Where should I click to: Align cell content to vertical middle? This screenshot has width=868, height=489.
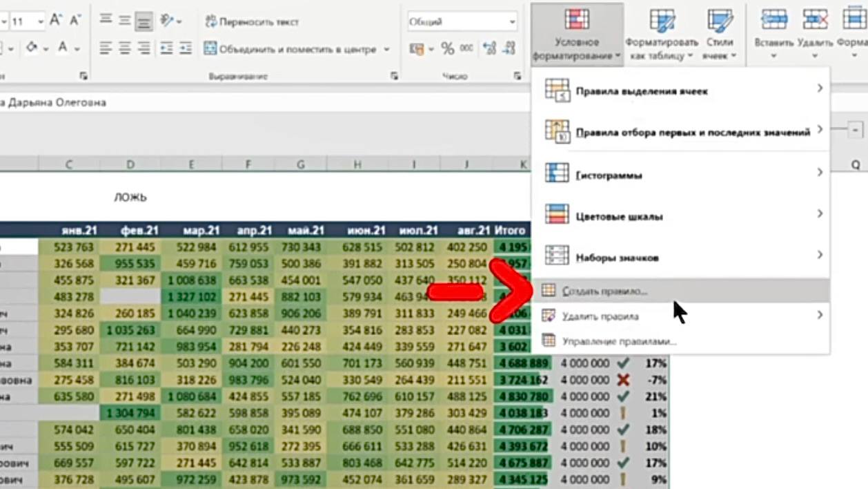pyautogui.click(x=125, y=21)
